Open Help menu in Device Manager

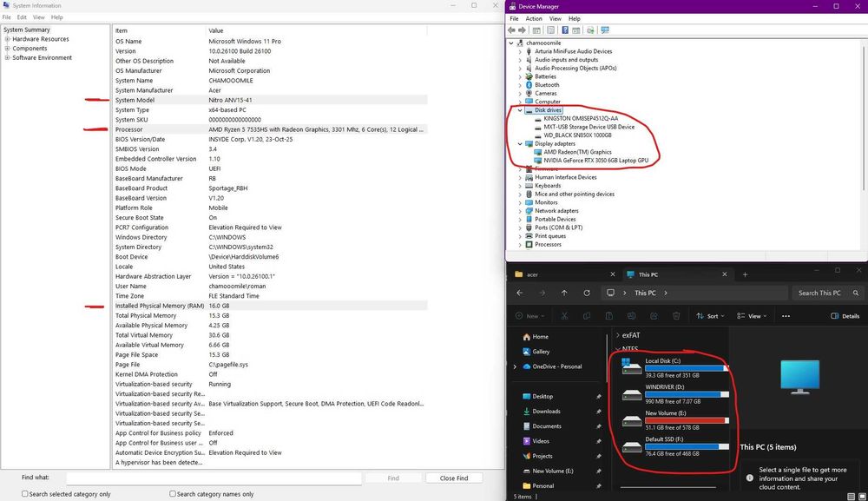[x=574, y=19]
